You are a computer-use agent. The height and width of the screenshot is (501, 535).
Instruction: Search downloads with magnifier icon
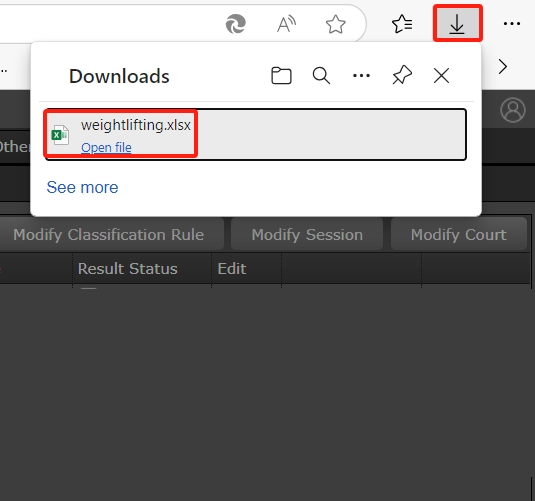point(321,75)
